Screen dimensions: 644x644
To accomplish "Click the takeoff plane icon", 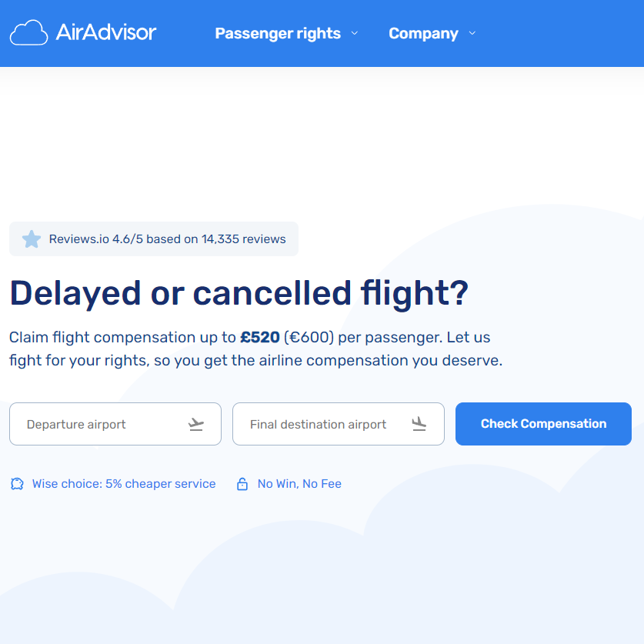I will tap(196, 424).
